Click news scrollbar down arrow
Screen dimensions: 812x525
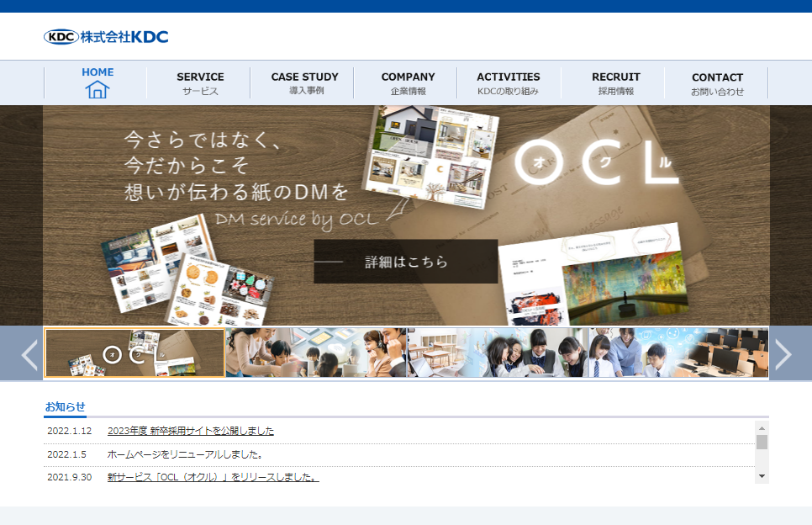click(x=762, y=476)
